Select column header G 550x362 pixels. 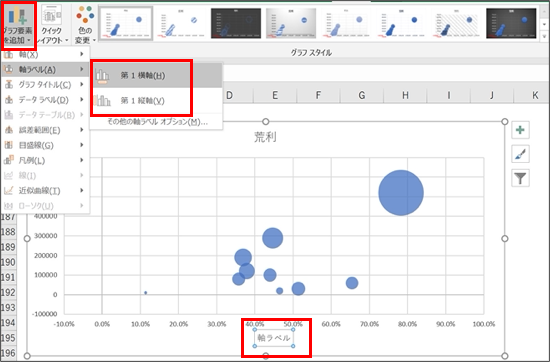point(362,95)
